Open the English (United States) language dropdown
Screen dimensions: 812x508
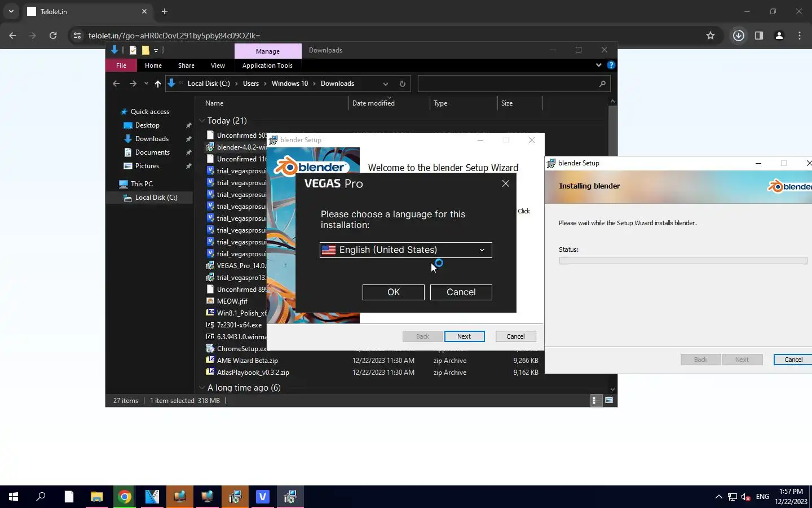(405, 250)
